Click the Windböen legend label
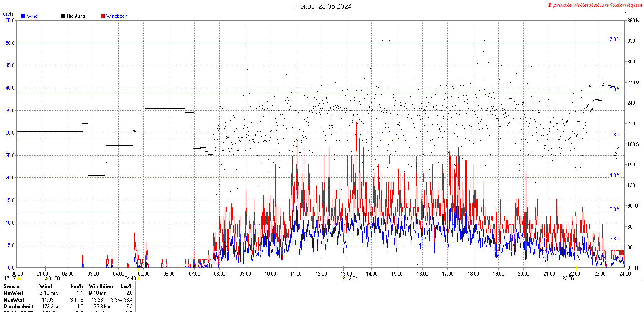The image size is (644, 312). click(x=117, y=16)
